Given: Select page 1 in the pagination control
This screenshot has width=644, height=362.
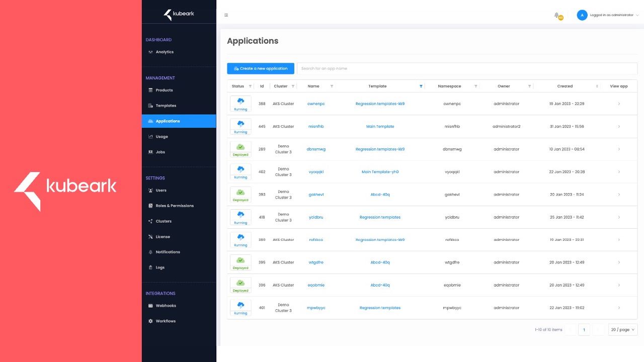Looking at the screenshot, I should (x=584, y=329).
